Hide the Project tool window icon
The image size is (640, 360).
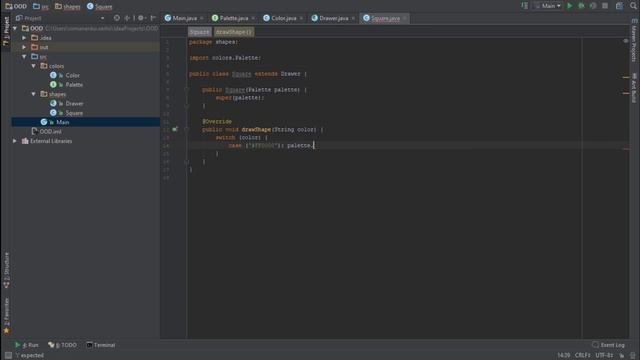(x=153, y=18)
